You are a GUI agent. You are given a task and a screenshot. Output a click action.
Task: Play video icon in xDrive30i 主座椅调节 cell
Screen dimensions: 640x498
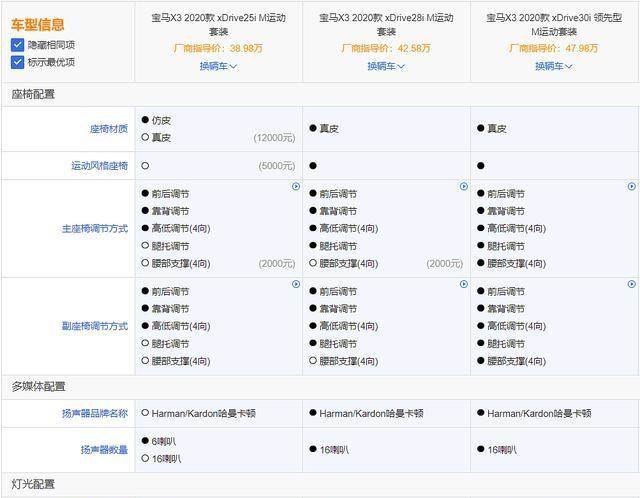tap(631, 187)
